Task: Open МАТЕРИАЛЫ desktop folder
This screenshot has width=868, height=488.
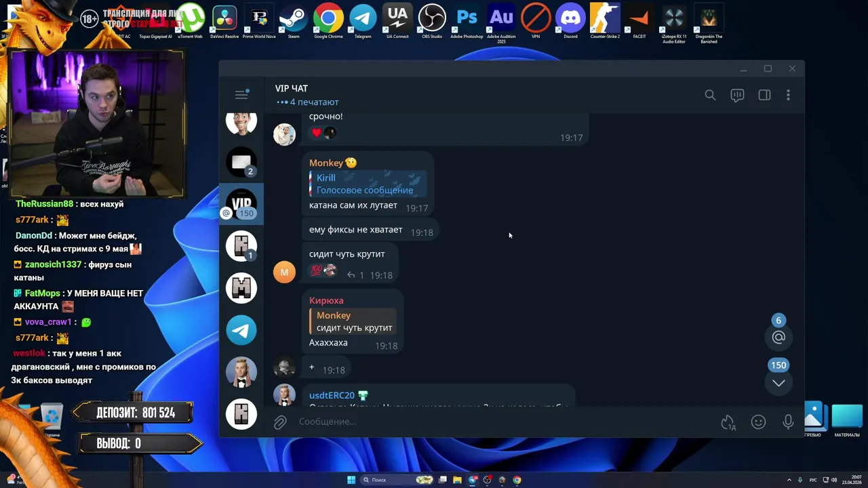Action: pos(847,420)
